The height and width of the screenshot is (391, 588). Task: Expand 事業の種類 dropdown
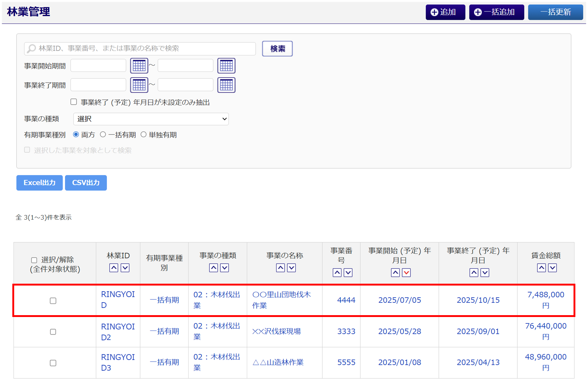pyautogui.click(x=151, y=119)
